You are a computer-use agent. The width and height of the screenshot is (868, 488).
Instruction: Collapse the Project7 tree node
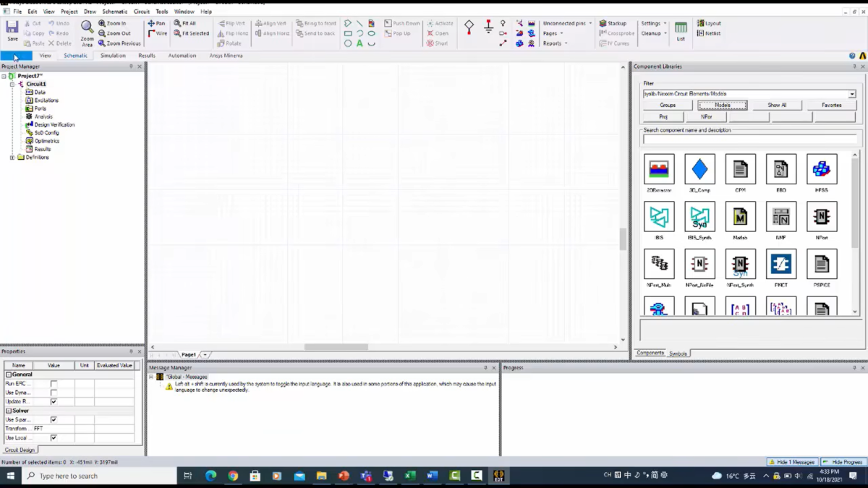pyautogui.click(x=4, y=76)
